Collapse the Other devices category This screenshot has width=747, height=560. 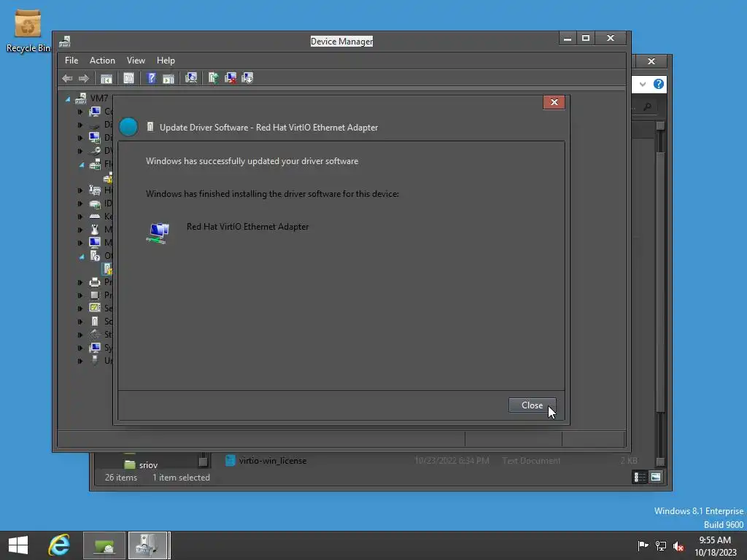click(82, 257)
